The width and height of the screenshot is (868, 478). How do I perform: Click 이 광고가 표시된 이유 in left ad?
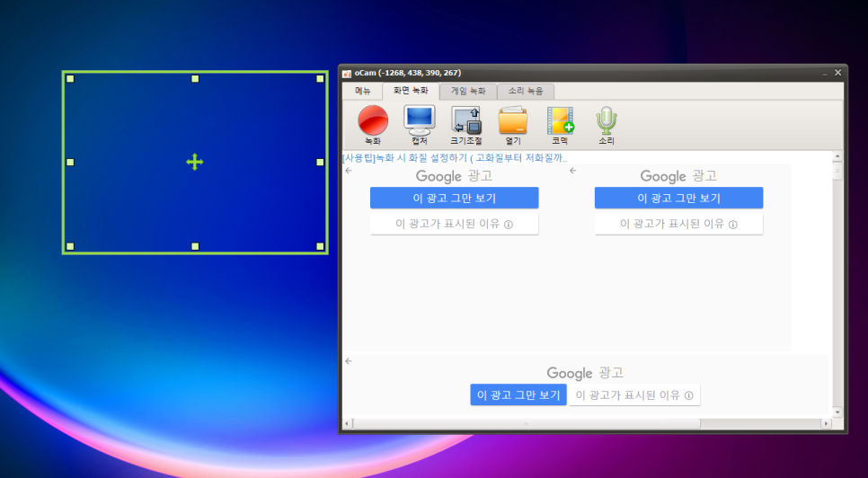point(454,224)
